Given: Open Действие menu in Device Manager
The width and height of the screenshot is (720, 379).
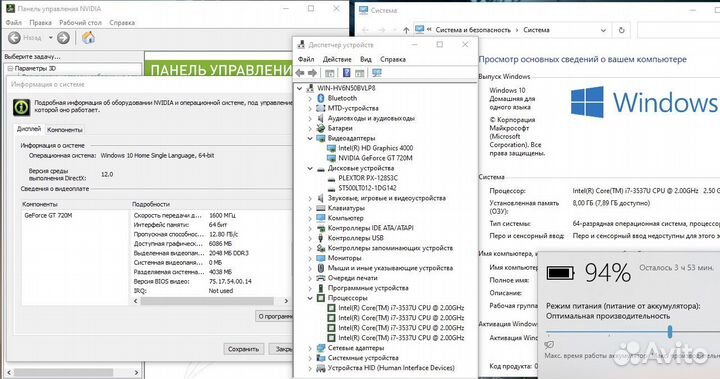Looking at the screenshot, I should (337, 59).
